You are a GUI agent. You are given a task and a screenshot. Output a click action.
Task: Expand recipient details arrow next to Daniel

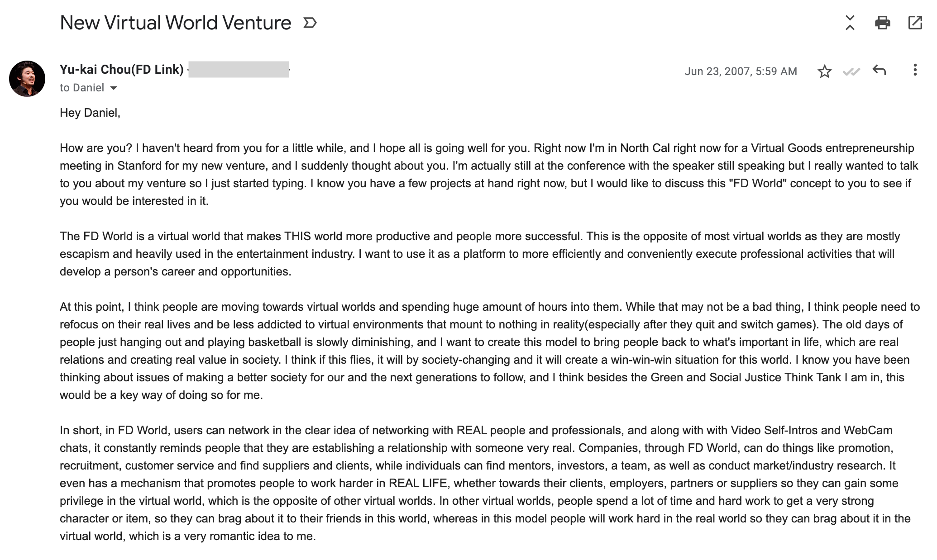(x=114, y=88)
